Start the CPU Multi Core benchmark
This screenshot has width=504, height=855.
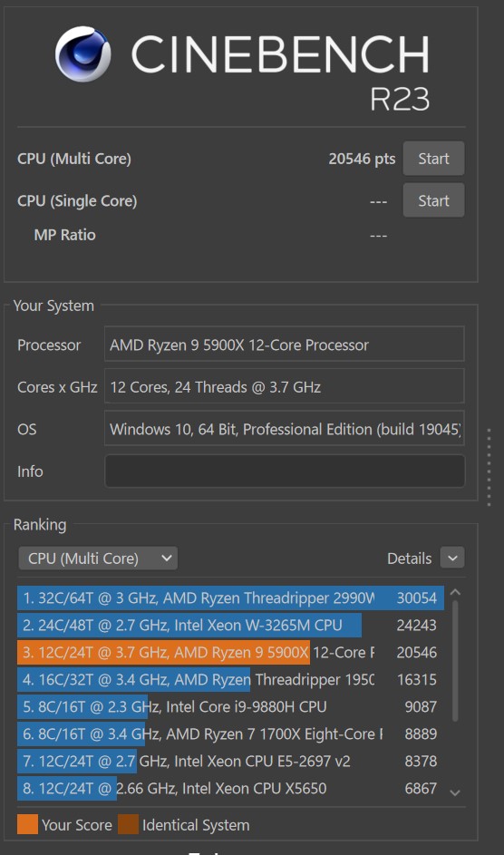pos(433,159)
